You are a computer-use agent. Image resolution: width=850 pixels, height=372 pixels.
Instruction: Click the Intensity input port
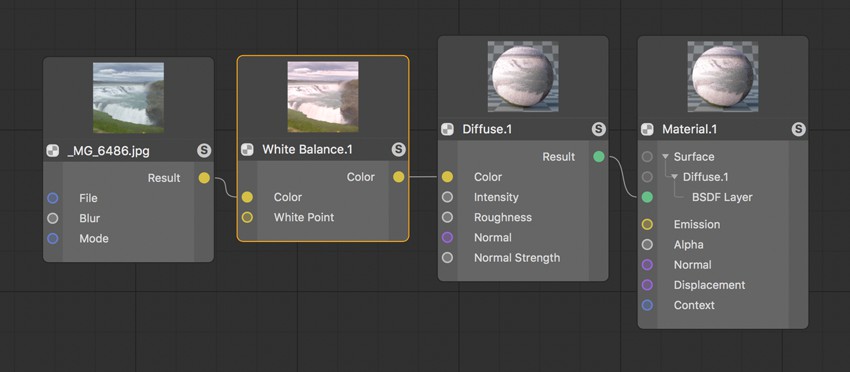pos(447,197)
